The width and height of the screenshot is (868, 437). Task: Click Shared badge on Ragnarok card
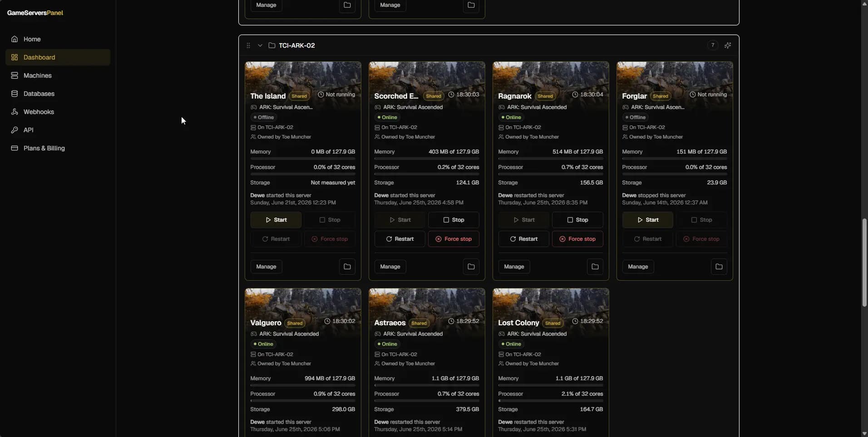point(545,96)
